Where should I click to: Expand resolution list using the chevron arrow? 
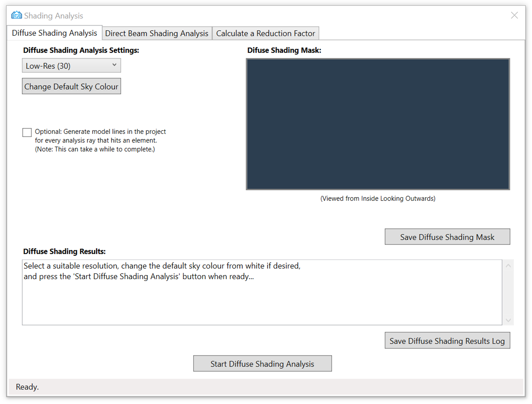[x=114, y=65]
